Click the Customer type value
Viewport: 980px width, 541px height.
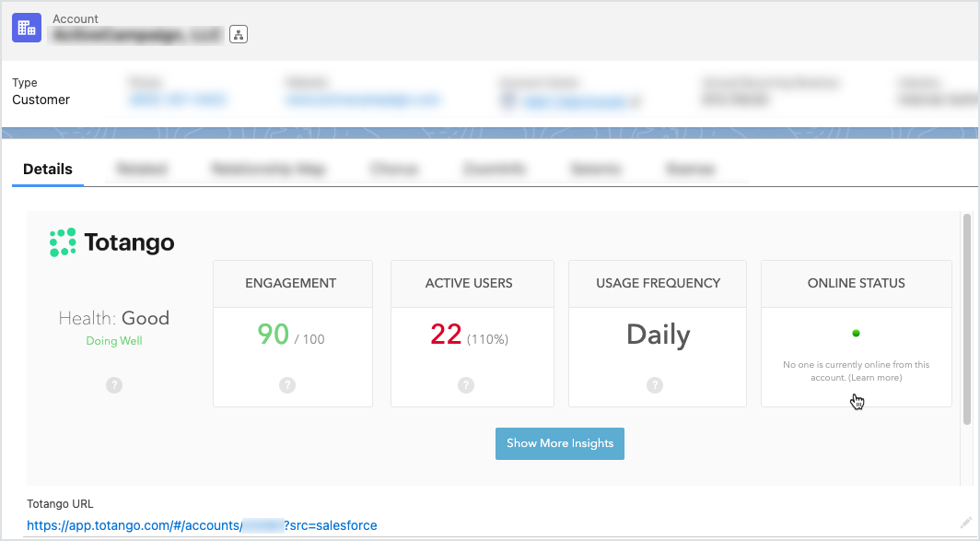41,100
